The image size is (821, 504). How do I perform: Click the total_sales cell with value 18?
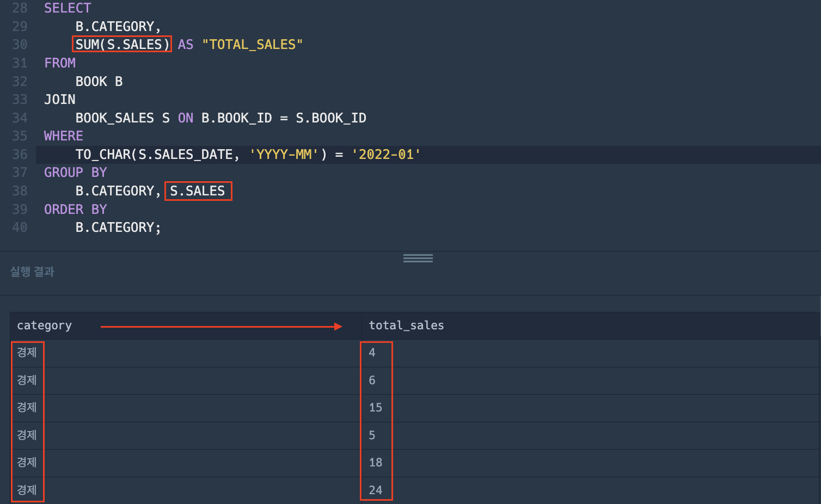pyautogui.click(x=590, y=463)
